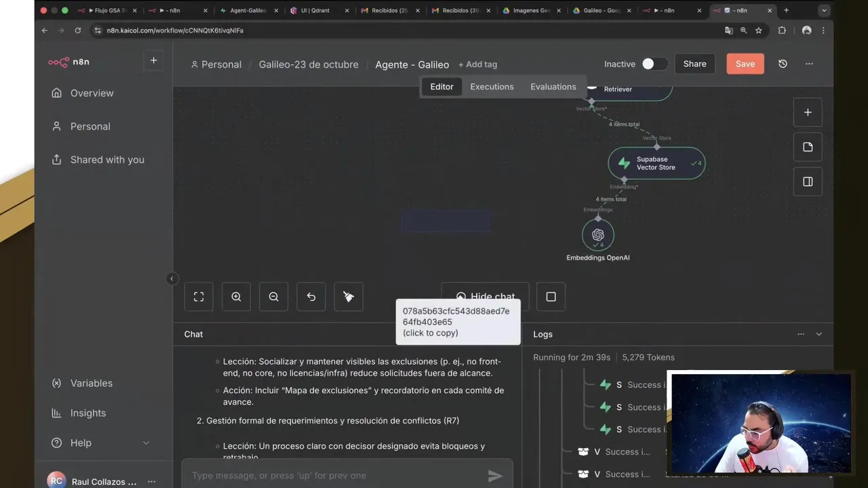
Task: Open browser extensions puzzle icon
Action: [x=782, y=30]
